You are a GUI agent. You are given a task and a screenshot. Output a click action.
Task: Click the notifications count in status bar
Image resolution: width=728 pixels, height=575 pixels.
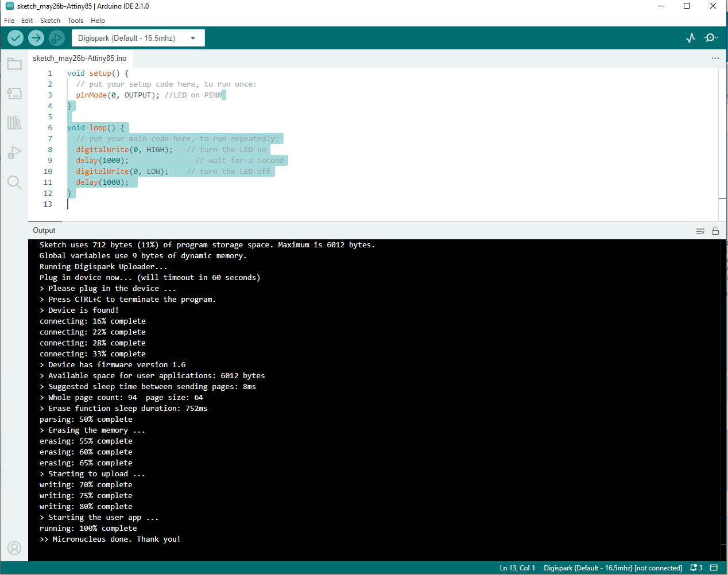(696, 568)
